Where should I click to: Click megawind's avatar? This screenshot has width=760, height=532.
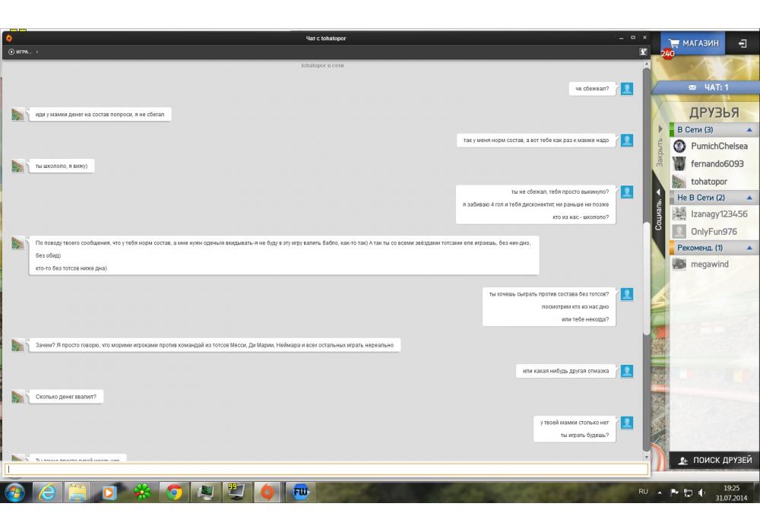(x=679, y=264)
